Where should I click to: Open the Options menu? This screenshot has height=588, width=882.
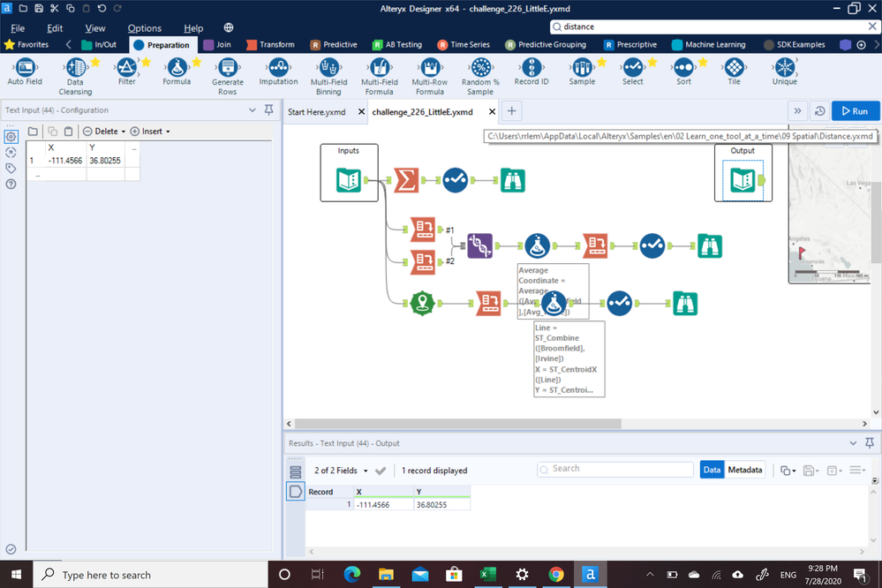[x=145, y=28]
